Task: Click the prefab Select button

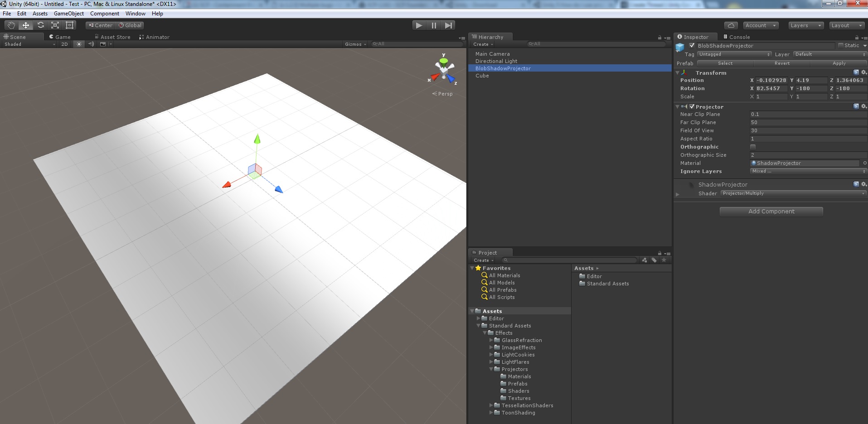Action: tap(725, 63)
